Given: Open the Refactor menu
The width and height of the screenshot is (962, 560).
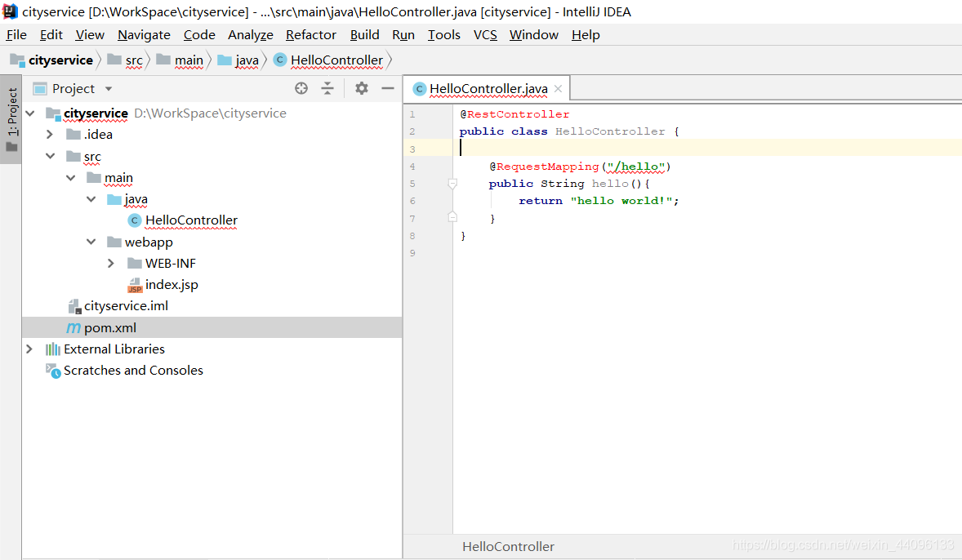Looking at the screenshot, I should (x=311, y=35).
